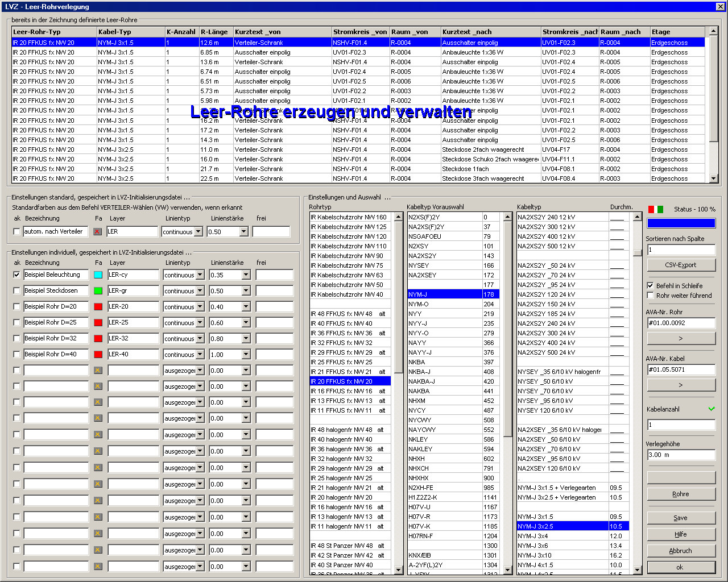Sort table by Leer-Rohr-Typ column header
The height and width of the screenshot is (582, 728).
coord(54,32)
